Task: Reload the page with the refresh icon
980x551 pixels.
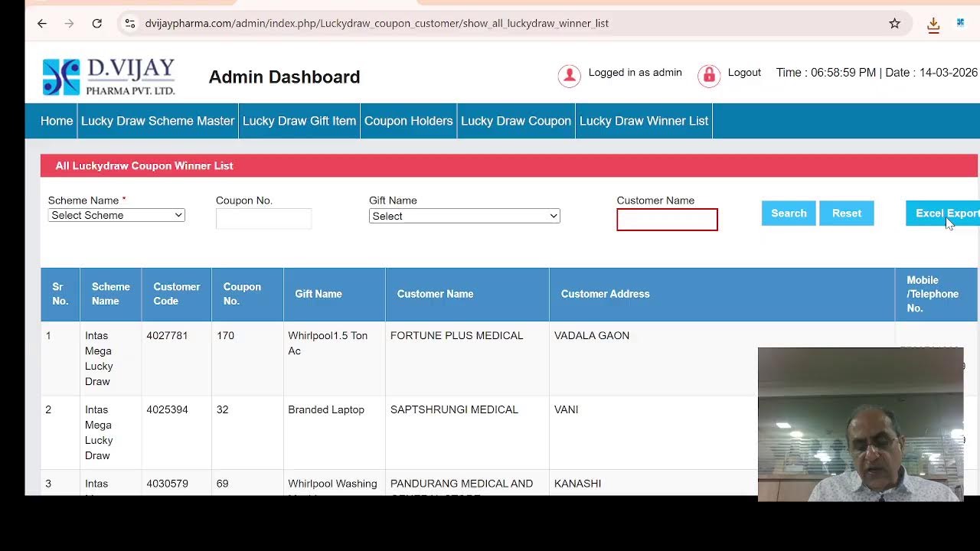Action: pos(97,24)
